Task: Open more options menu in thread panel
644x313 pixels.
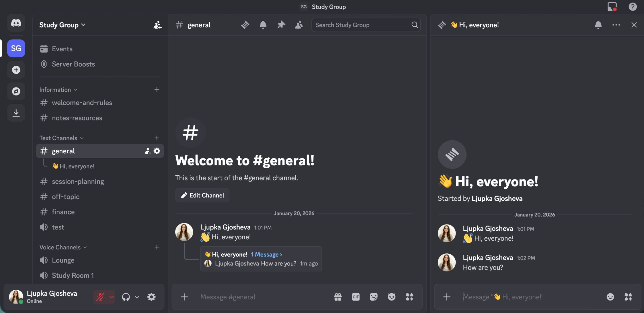Action: pos(616,25)
